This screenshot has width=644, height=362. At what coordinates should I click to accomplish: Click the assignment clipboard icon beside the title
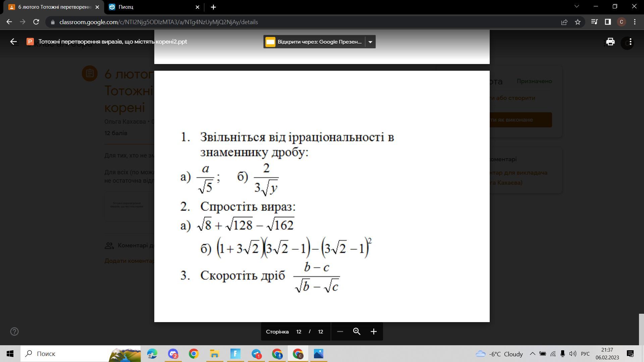90,73
